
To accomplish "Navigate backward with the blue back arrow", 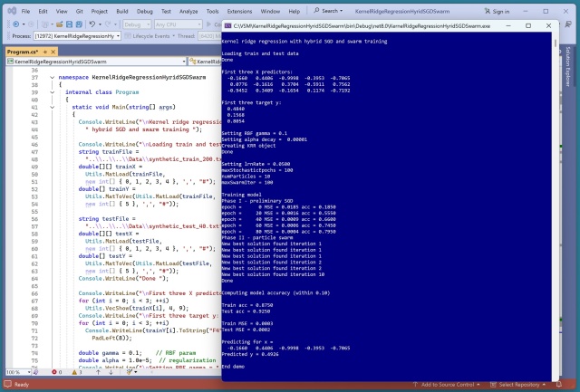I will (x=16, y=24).
